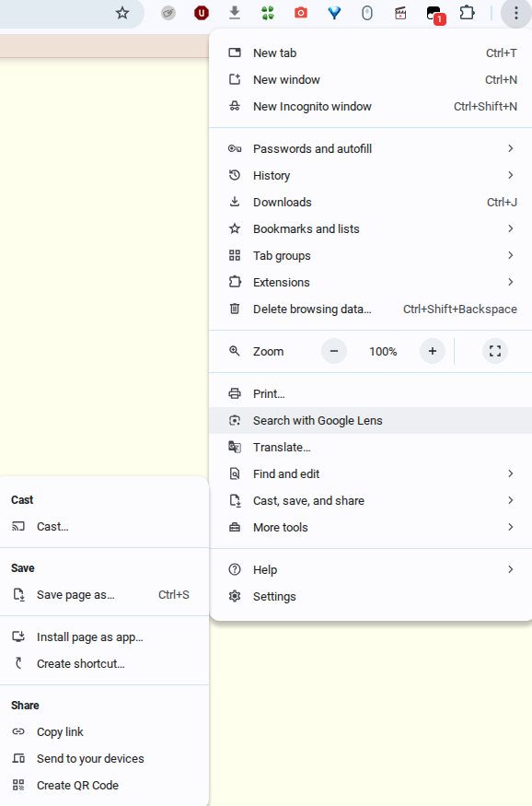
Task: Click Cast... in the submenu
Action: coord(104,526)
